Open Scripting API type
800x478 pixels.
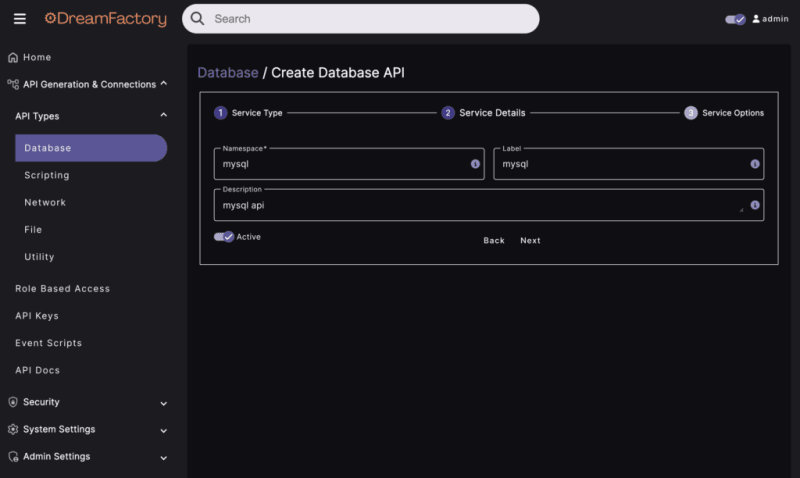point(46,175)
